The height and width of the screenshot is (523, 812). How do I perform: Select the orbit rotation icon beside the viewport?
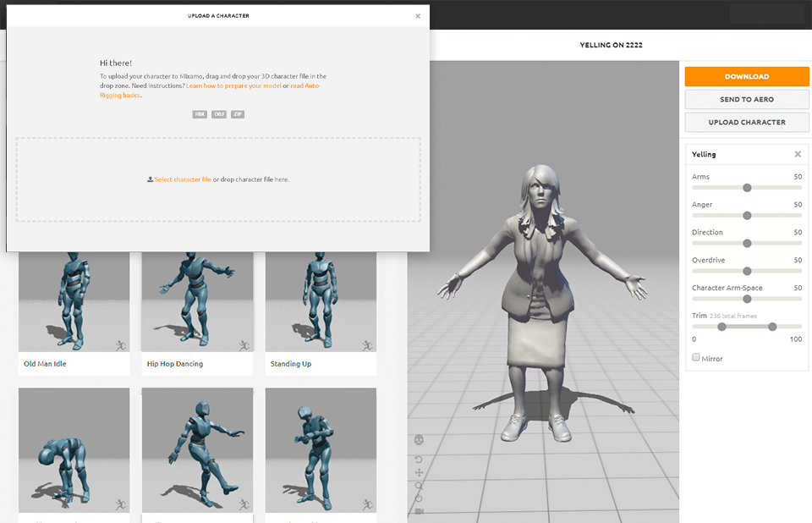point(419,460)
